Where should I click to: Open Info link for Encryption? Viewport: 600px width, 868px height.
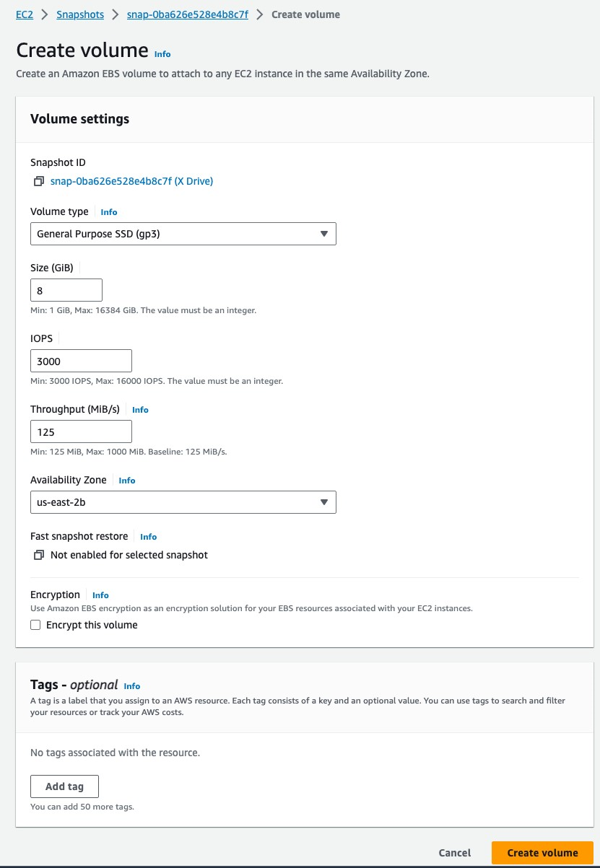click(100, 595)
